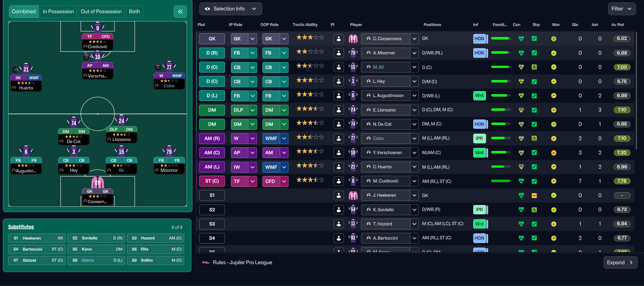Toggle the sharpness check for T. Hazard
Viewport: 644px width, 286px height.
pos(534,224)
